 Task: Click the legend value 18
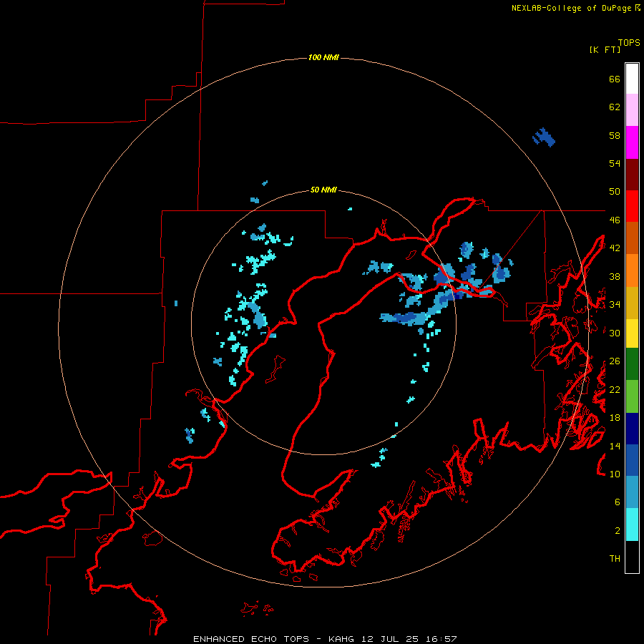tap(615, 418)
